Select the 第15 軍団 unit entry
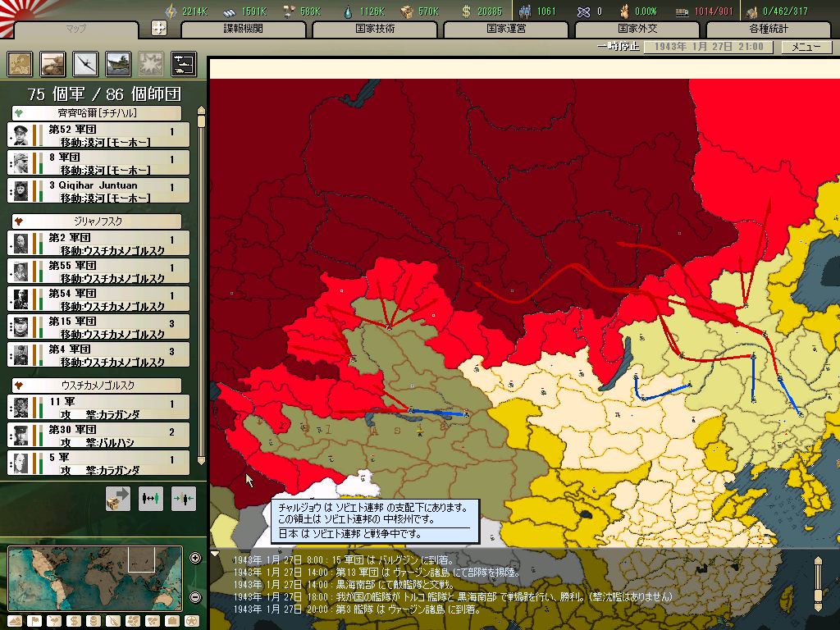 pos(98,326)
